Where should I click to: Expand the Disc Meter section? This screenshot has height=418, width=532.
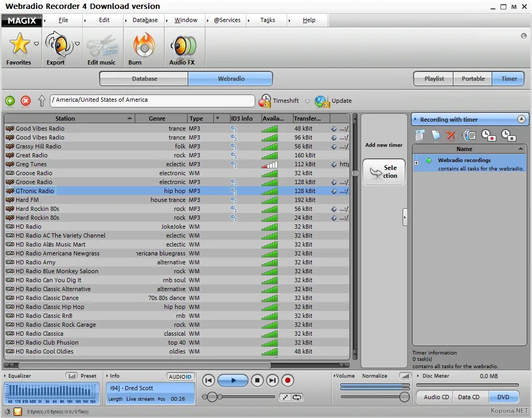[x=418, y=376]
